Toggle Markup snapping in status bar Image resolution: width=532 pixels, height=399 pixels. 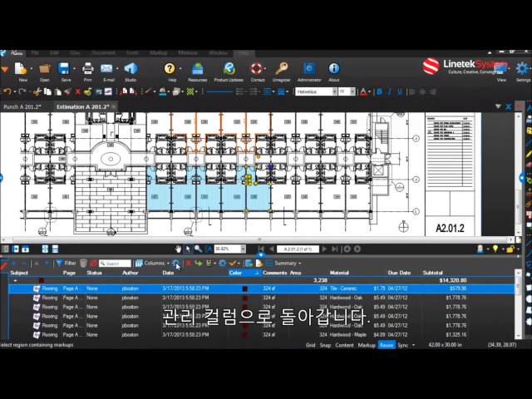(367, 345)
